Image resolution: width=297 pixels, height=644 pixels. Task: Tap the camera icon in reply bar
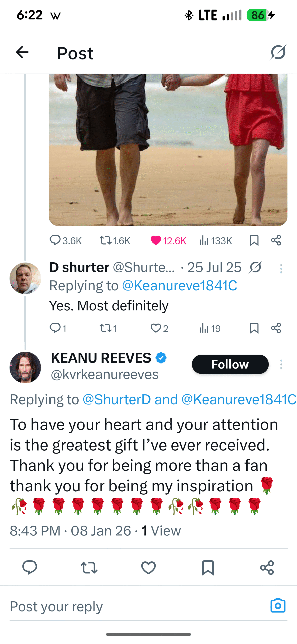(x=278, y=605)
